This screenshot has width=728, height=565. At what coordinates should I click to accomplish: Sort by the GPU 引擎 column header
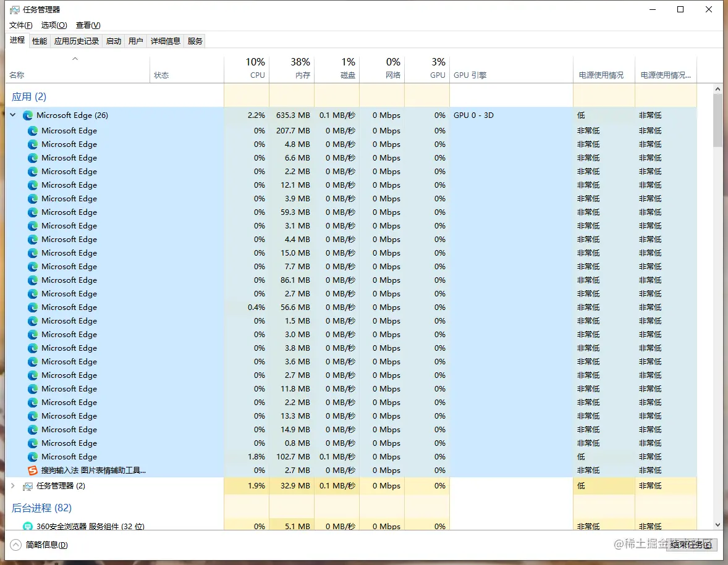[511, 70]
